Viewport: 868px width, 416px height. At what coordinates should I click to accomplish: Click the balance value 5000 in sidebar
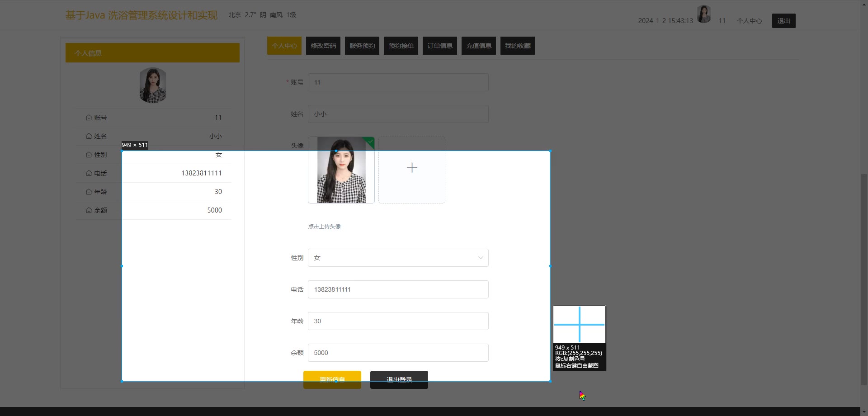tap(214, 210)
